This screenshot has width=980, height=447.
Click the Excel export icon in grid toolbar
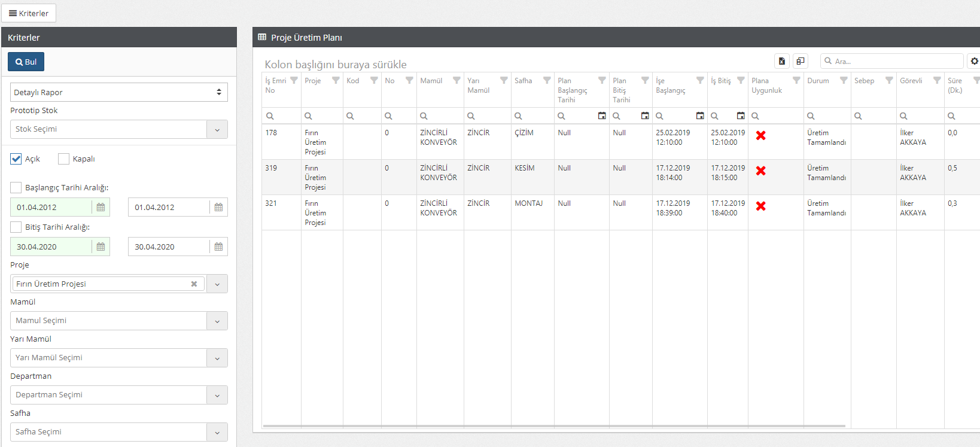coord(781,61)
